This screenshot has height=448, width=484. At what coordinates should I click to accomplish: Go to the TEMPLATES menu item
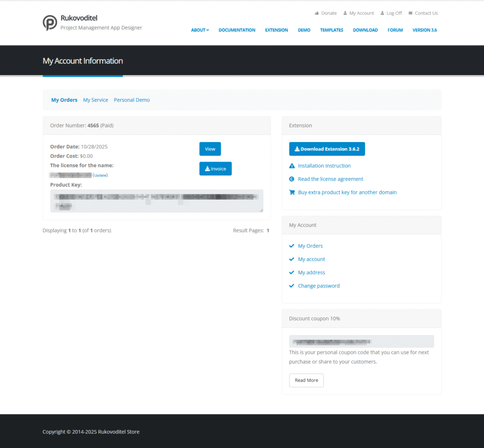point(331,30)
